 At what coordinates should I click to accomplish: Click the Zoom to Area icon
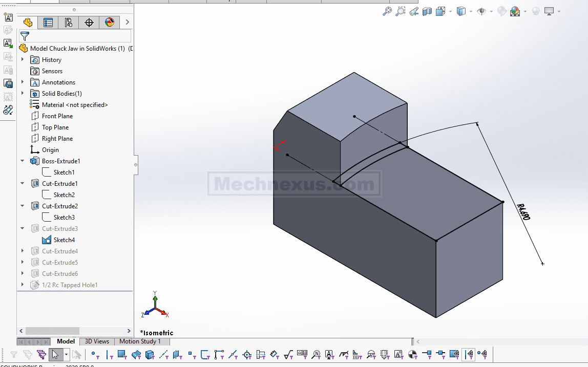pyautogui.click(x=401, y=11)
